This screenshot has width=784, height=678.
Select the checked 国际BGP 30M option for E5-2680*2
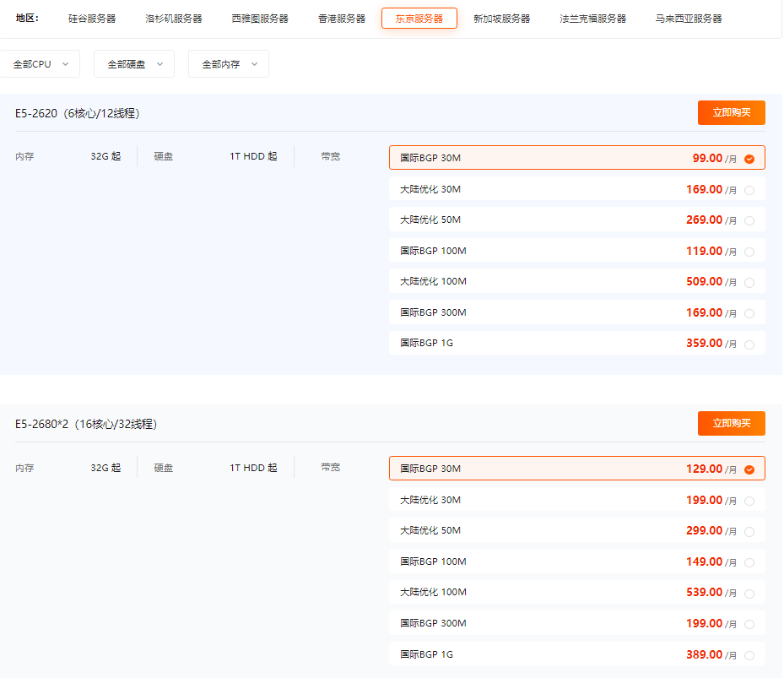(576, 469)
